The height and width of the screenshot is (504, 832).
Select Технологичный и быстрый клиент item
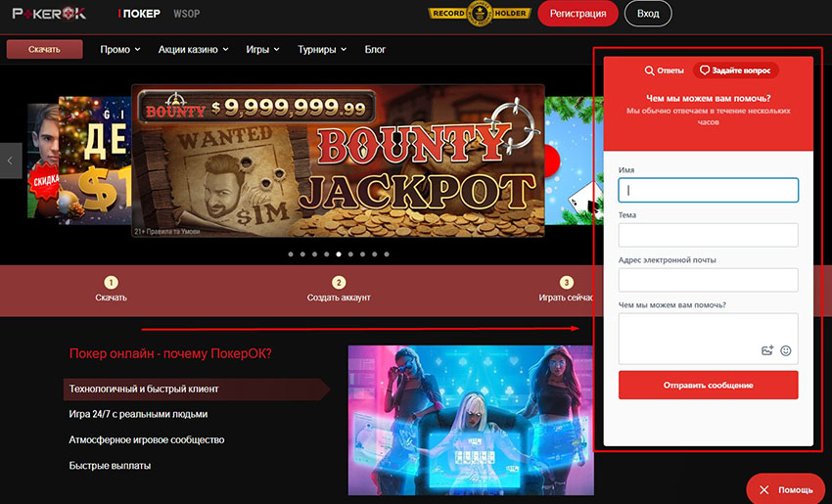click(x=197, y=389)
